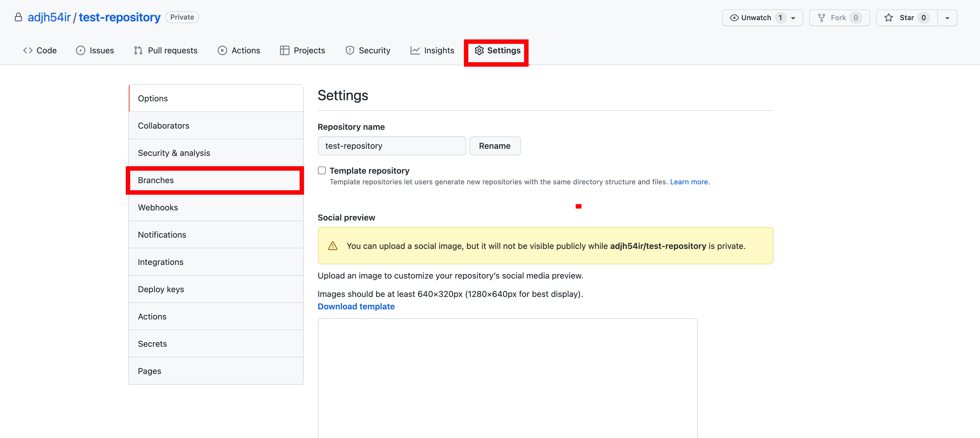Open Collaborators settings

(x=216, y=126)
